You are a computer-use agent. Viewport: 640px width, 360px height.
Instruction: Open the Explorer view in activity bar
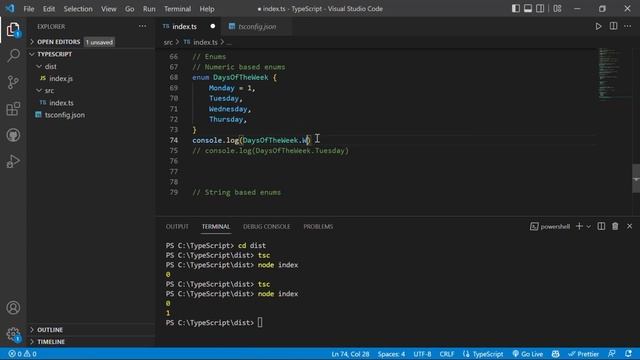(13, 29)
